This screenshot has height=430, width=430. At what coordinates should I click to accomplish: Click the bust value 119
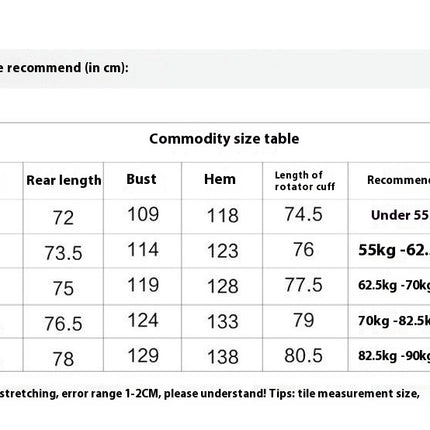click(143, 285)
